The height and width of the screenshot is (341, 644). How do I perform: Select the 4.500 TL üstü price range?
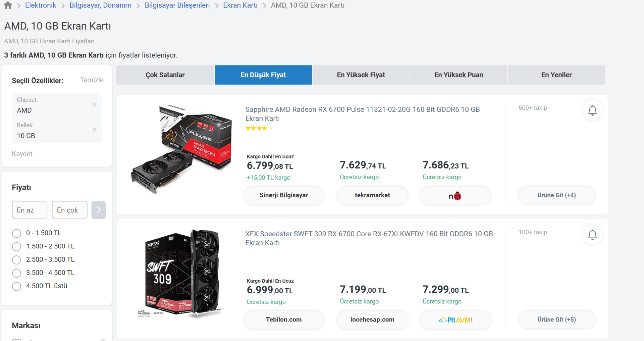click(x=16, y=286)
